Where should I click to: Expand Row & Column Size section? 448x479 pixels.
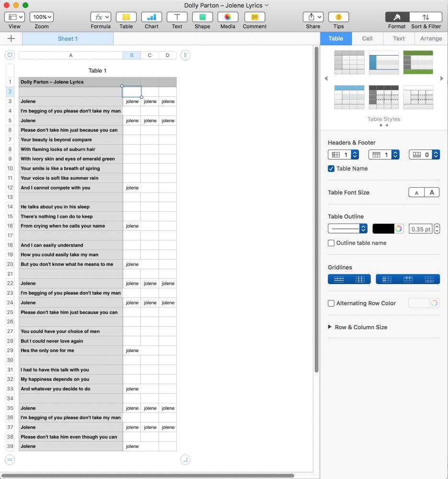330,327
